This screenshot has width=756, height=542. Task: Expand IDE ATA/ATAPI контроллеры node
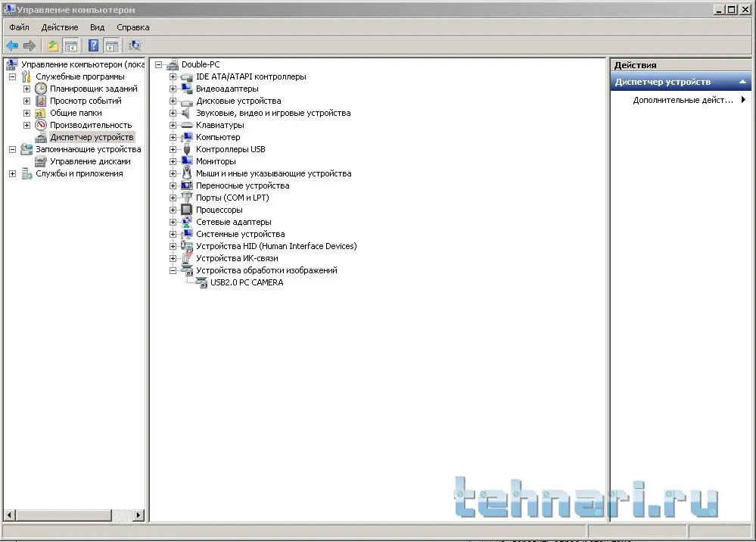(173, 76)
